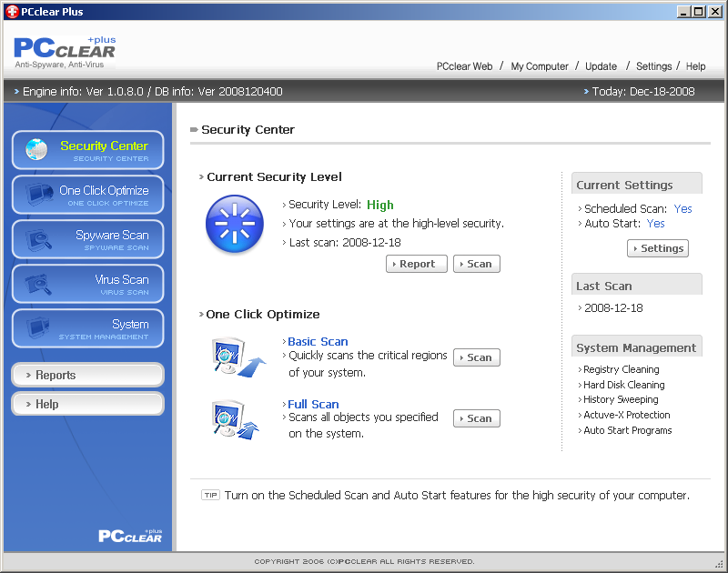Screen dimensions: 728x573
Task: Click Scan button next to Report
Action: click(477, 264)
